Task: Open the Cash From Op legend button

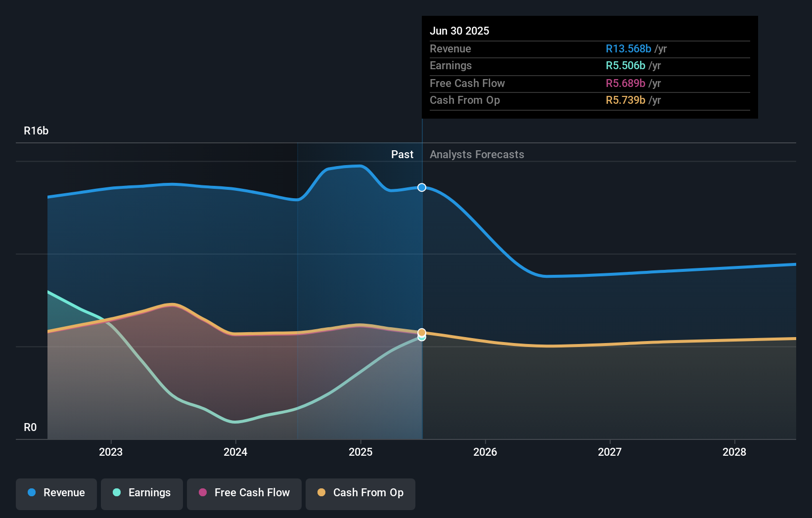Action: (360, 494)
